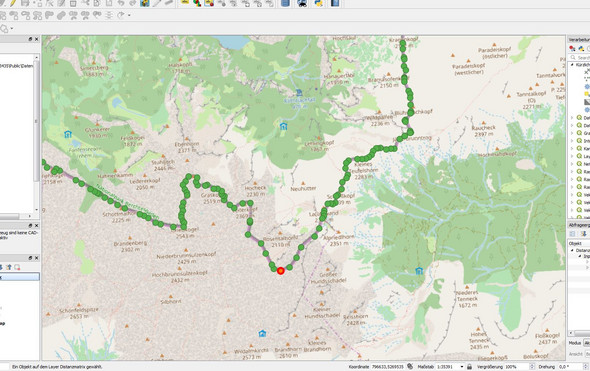Open the DB Manager database icon
590x371 pixels.
coord(286,3)
